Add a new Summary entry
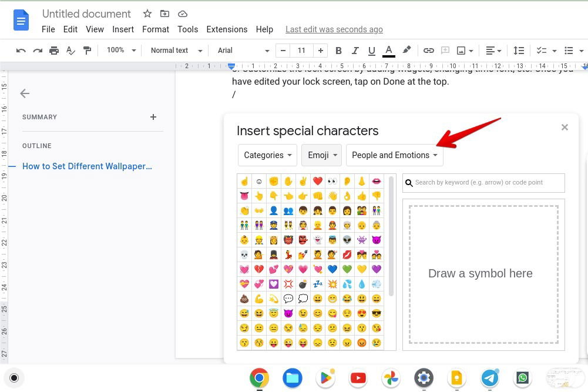Viewport: 588px width, 392px height. click(153, 117)
